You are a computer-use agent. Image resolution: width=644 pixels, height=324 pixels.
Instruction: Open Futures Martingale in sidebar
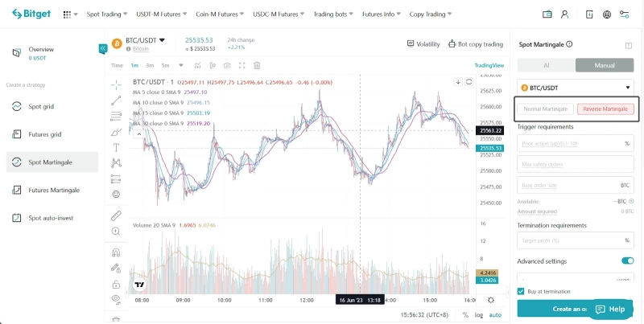point(52,190)
